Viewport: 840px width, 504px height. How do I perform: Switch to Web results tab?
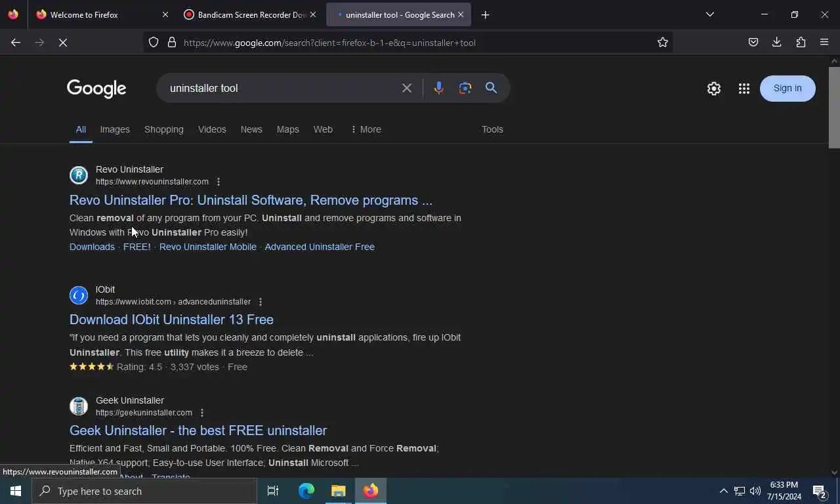coord(323,129)
